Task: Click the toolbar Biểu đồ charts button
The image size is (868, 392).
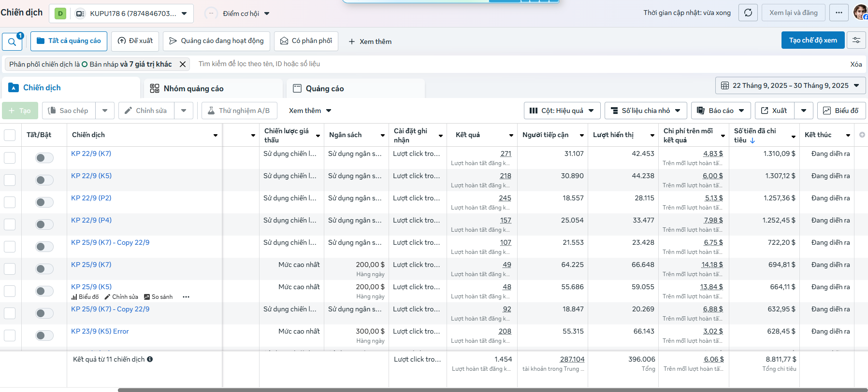Action: pos(841,111)
